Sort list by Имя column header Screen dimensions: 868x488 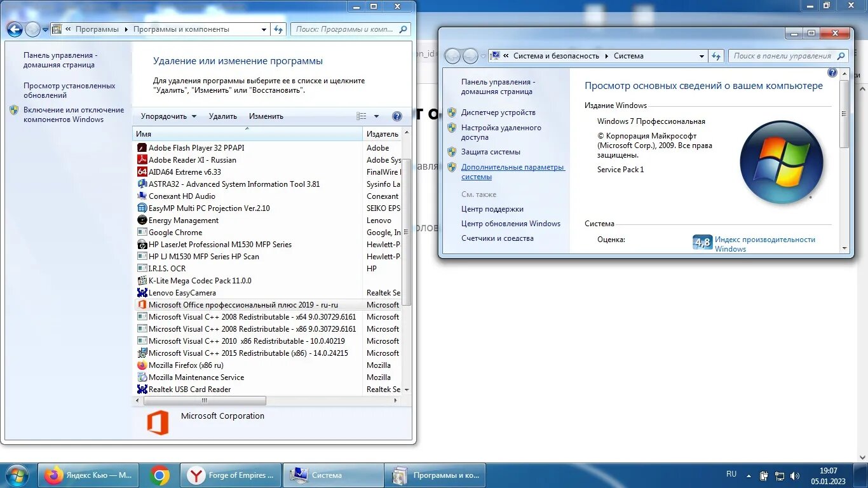click(247, 134)
